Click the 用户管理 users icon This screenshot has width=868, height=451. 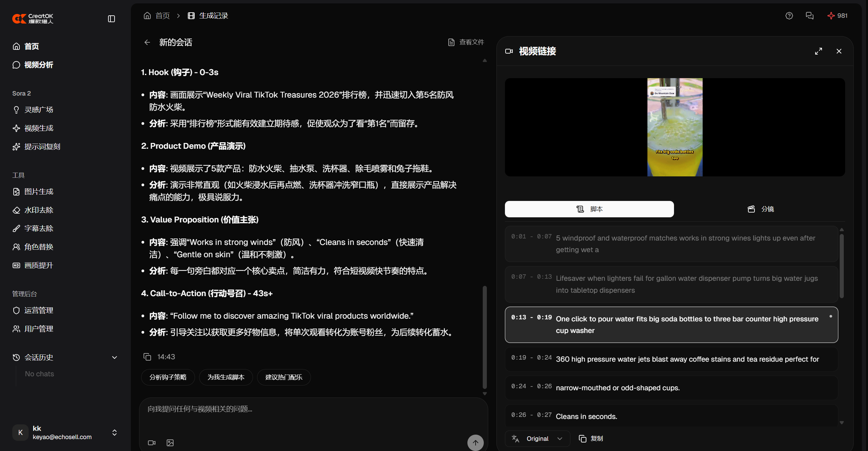click(16, 329)
